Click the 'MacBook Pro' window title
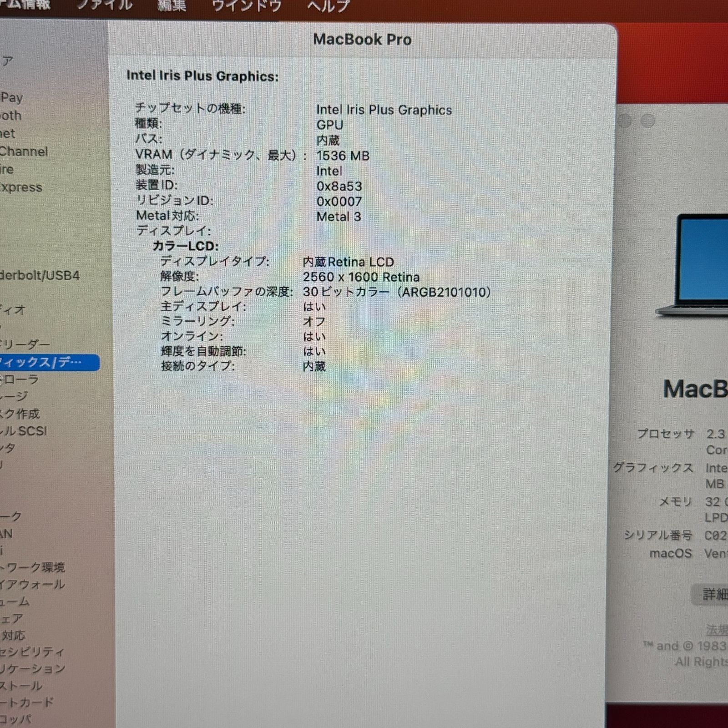 (x=362, y=40)
